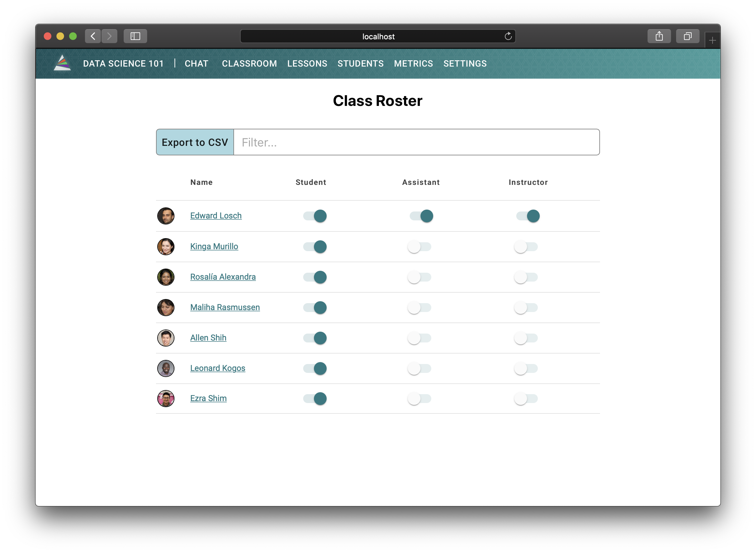Click the Filter input field
Screen dimensions: 756x553
coord(416,142)
